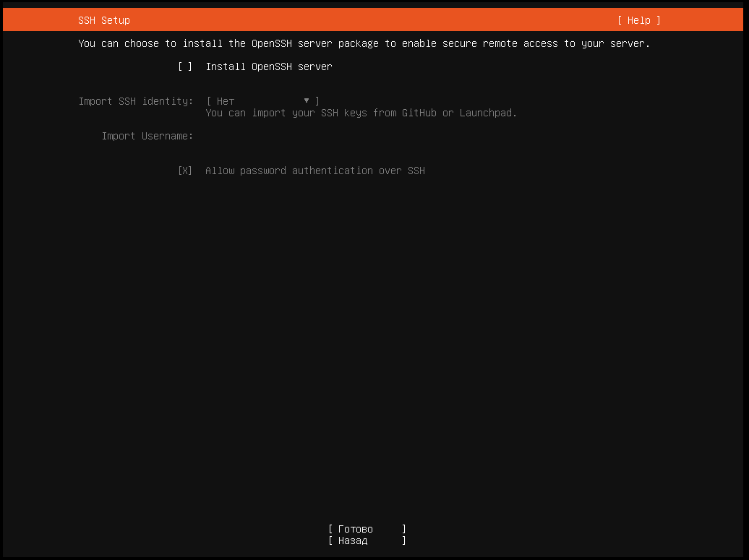Click the closing bracket of the Готово button
The height and width of the screenshot is (560, 749).
[404, 529]
